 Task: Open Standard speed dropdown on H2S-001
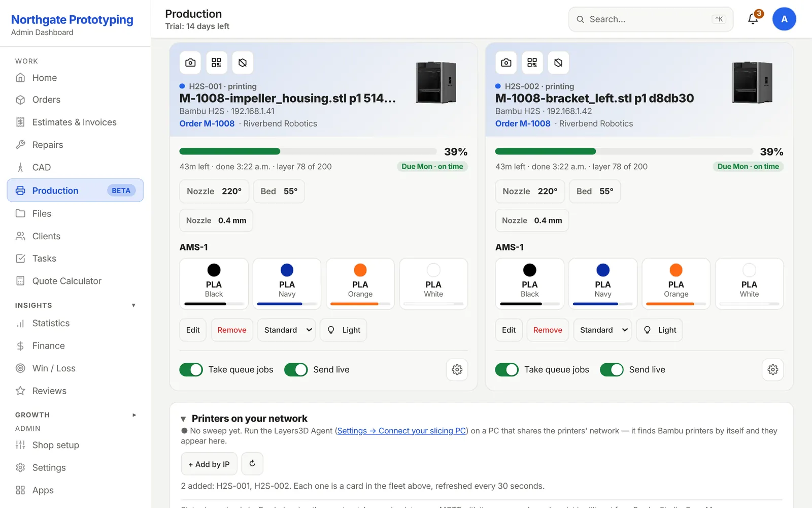[286, 330]
